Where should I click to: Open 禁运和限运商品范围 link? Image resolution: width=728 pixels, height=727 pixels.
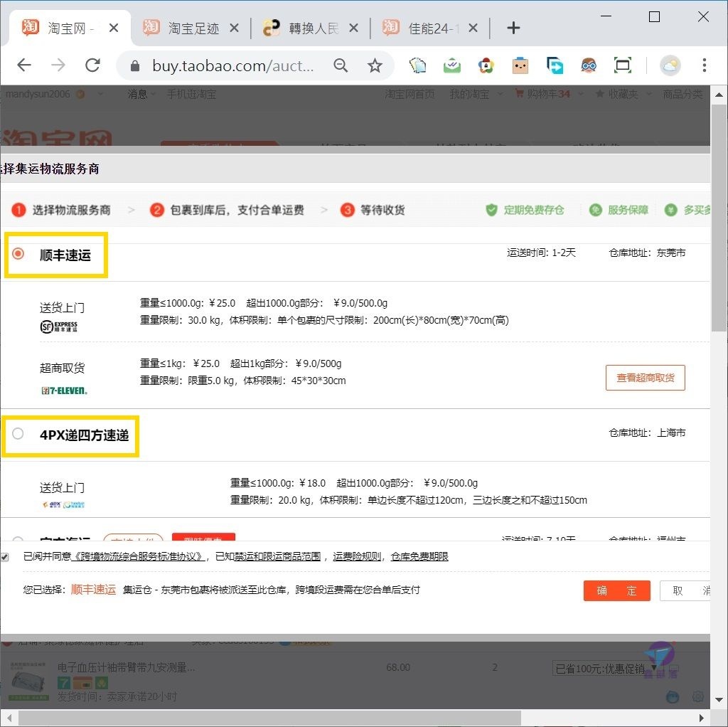click(x=277, y=556)
